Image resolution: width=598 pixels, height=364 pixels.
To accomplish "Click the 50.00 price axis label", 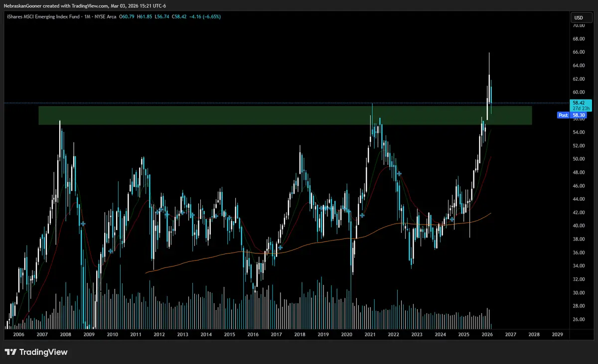I will pyautogui.click(x=579, y=159).
